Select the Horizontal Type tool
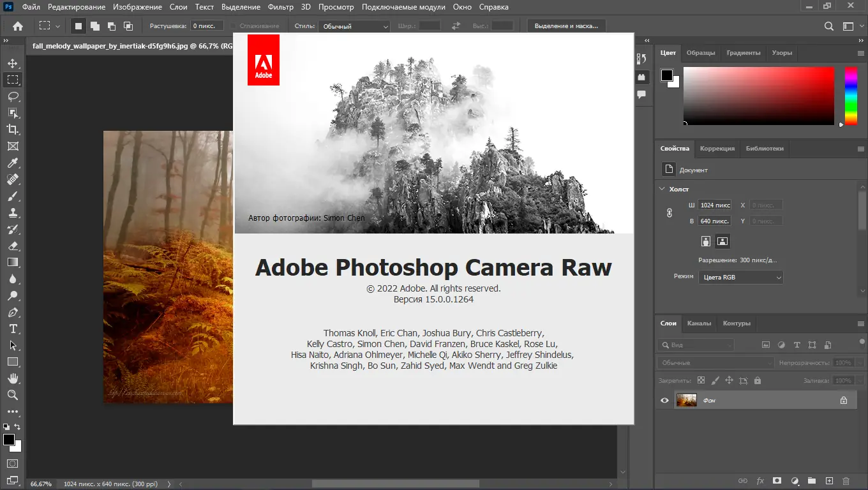 (x=12, y=329)
